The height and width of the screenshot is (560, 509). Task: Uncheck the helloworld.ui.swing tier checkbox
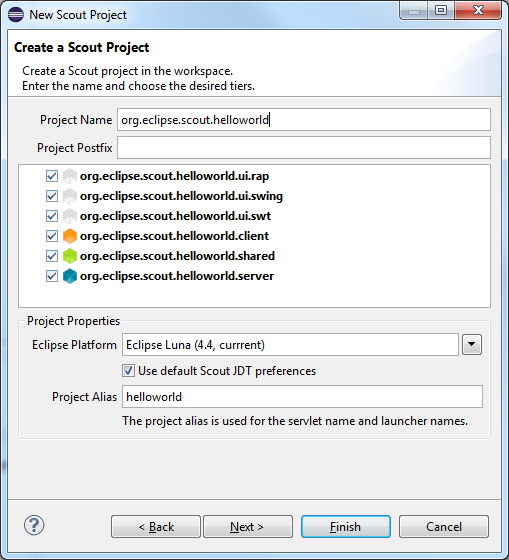(x=52, y=196)
